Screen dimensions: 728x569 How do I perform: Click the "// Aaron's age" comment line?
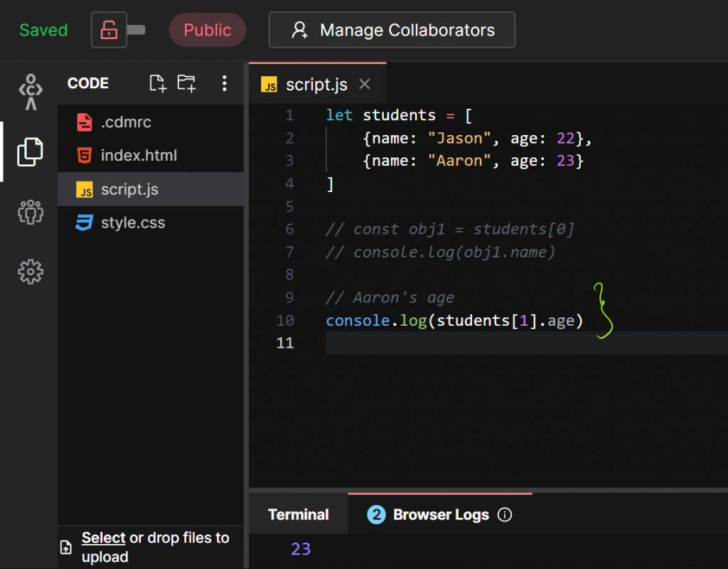390,297
